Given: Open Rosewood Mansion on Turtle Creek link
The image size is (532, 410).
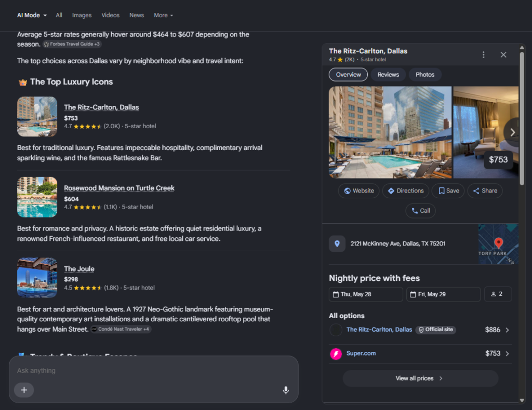Looking at the screenshot, I should tap(119, 188).
